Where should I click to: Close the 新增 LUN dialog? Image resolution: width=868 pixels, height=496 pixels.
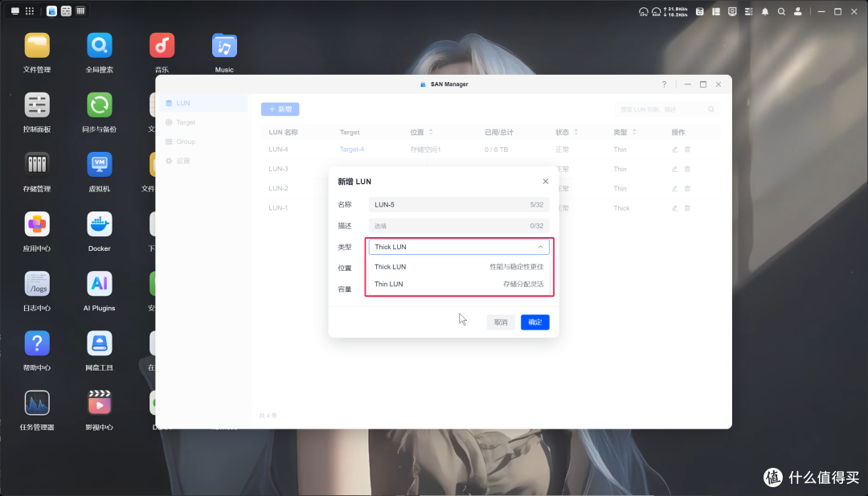click(545, 182)
